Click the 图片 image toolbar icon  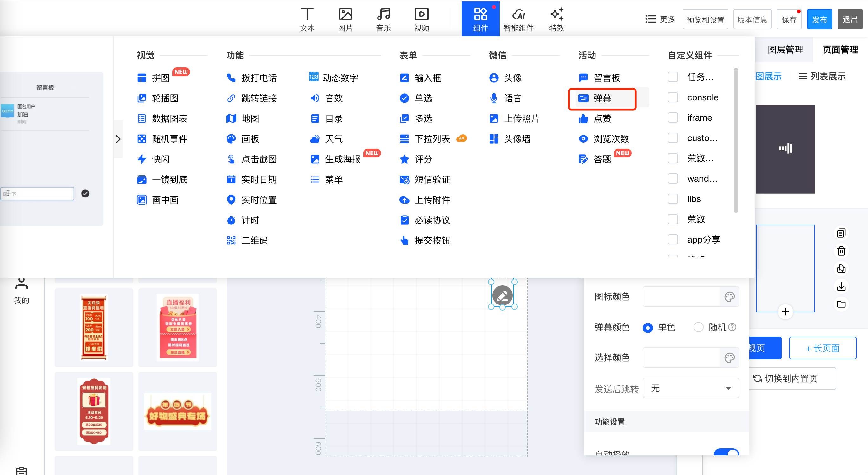(x=345, y=20)
